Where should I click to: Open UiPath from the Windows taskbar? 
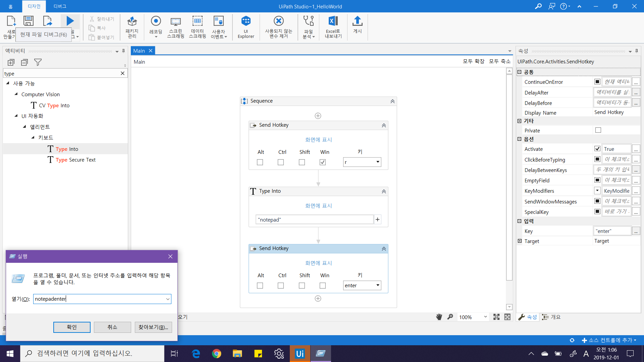pyautogui.click(x=300, y=354)
